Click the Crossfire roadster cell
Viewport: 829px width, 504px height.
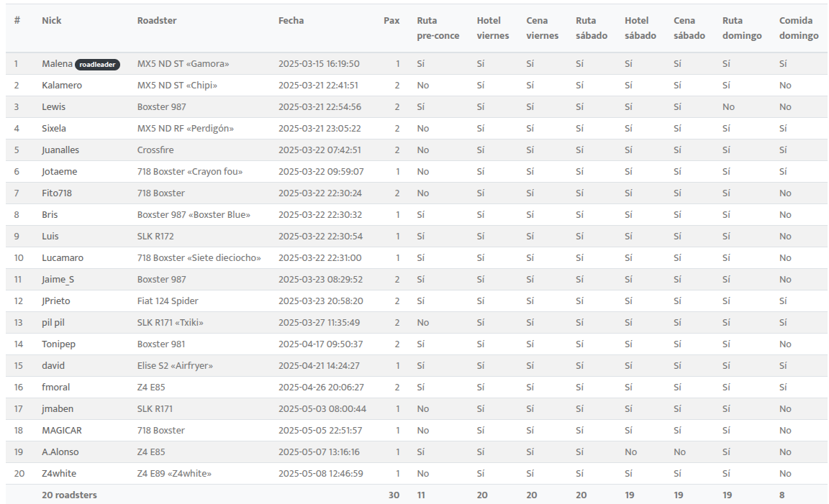click(155, 150)
